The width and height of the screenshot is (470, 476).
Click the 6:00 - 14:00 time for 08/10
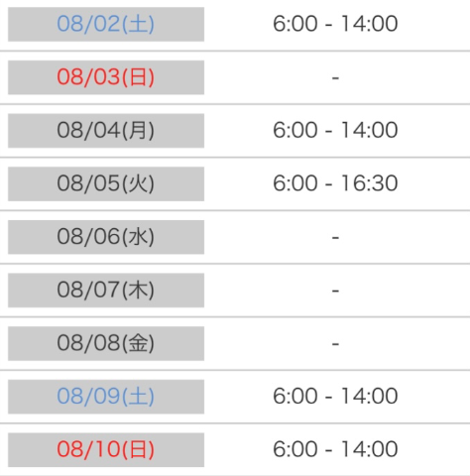(x=335, y=449)
